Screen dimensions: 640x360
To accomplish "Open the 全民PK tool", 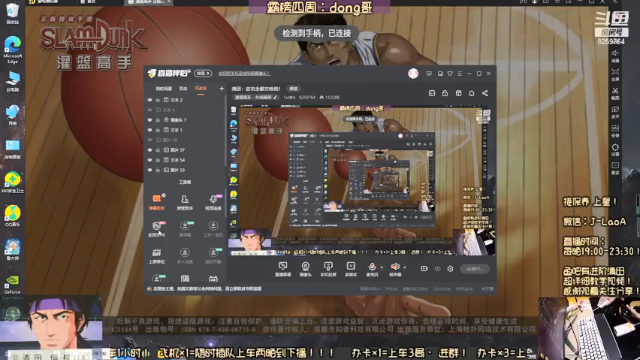I will [x=157, y=229].
